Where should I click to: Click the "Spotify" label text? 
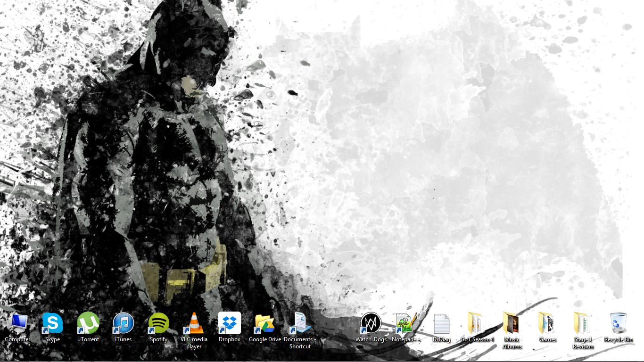coord(158,339)
